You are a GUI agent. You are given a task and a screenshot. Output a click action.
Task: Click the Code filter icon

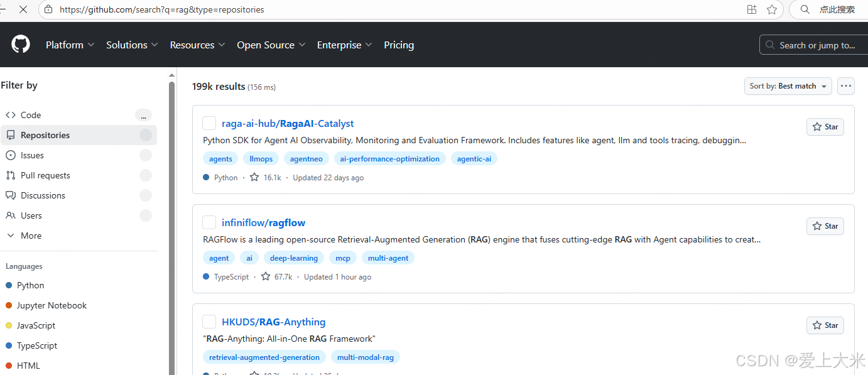(x=11, y=115)
